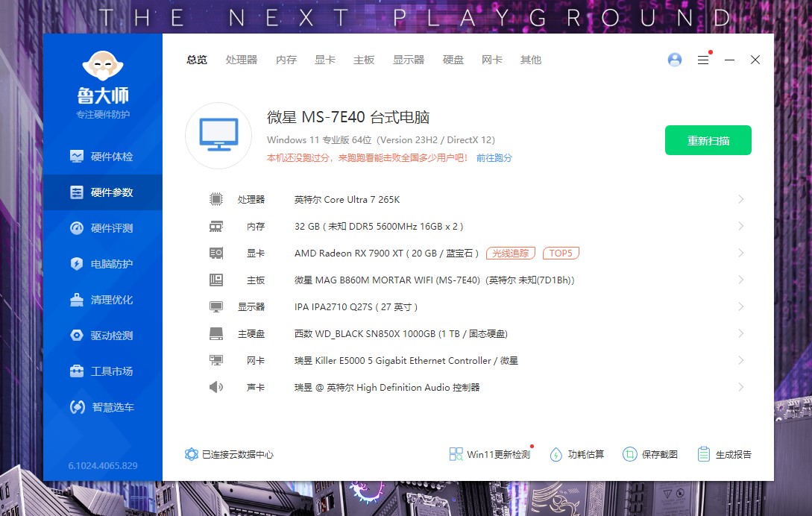This screenshot has height=516, width=812.
Task: Click the 重新扫描 button
Action: click(708, 140)
